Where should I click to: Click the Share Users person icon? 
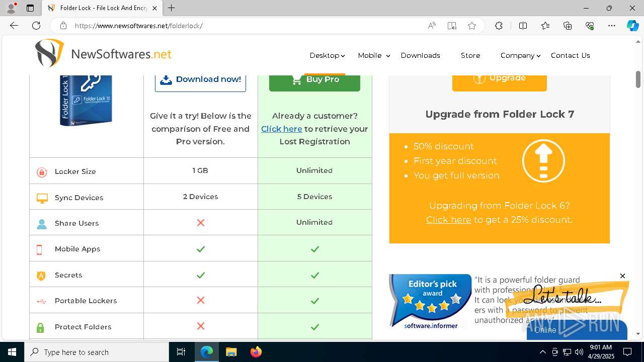(42, 224)
